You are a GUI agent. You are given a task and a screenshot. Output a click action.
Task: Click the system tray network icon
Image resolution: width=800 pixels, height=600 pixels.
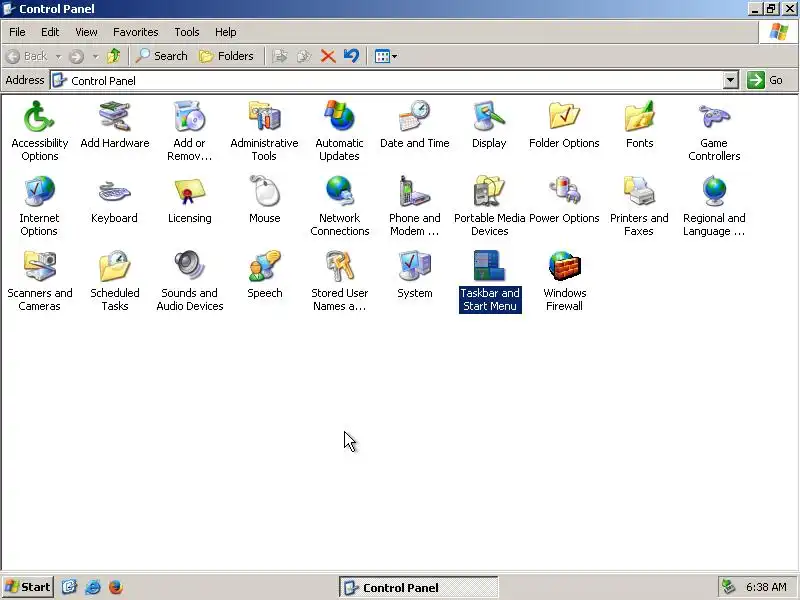pyautogui.click(x=728, y=587)
